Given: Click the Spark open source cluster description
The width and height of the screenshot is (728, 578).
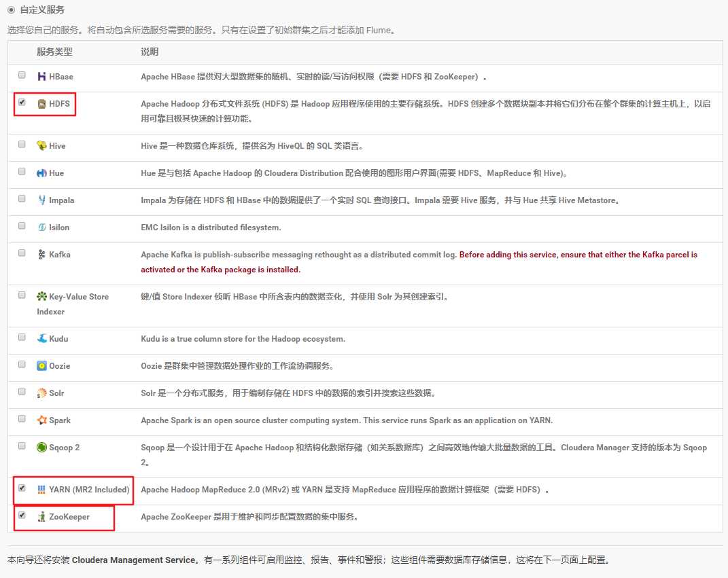Looking at the screenshot, I should [x=347, y=420].
